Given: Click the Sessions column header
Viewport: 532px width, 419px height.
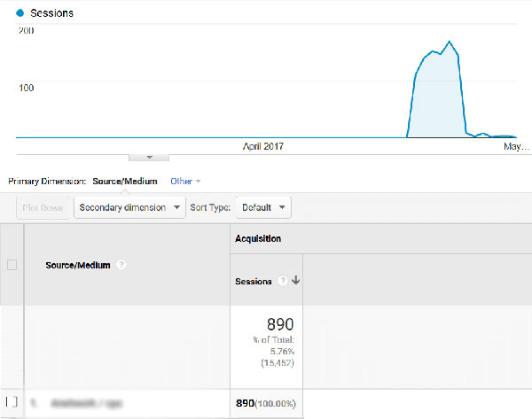Looking at the screenshot, I should 254,282.
